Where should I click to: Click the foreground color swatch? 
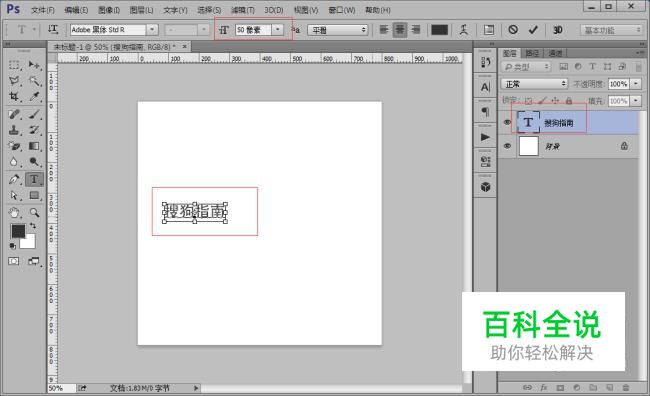17,231
